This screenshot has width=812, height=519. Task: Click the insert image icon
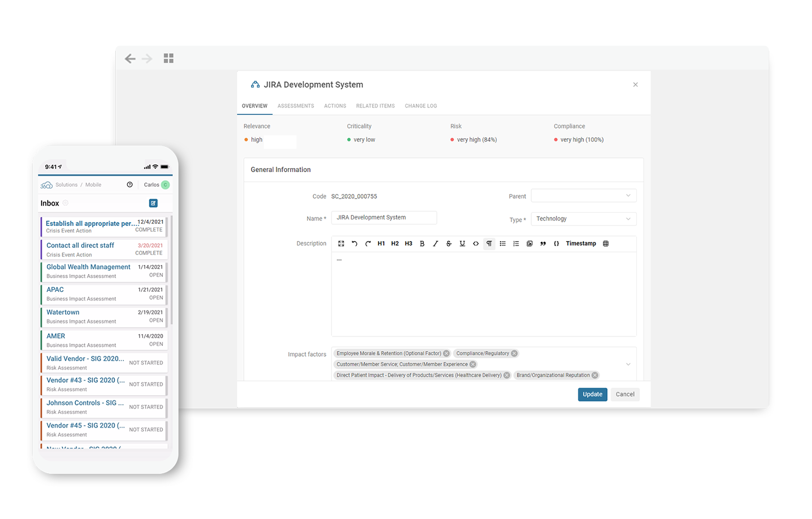[529, 244]
